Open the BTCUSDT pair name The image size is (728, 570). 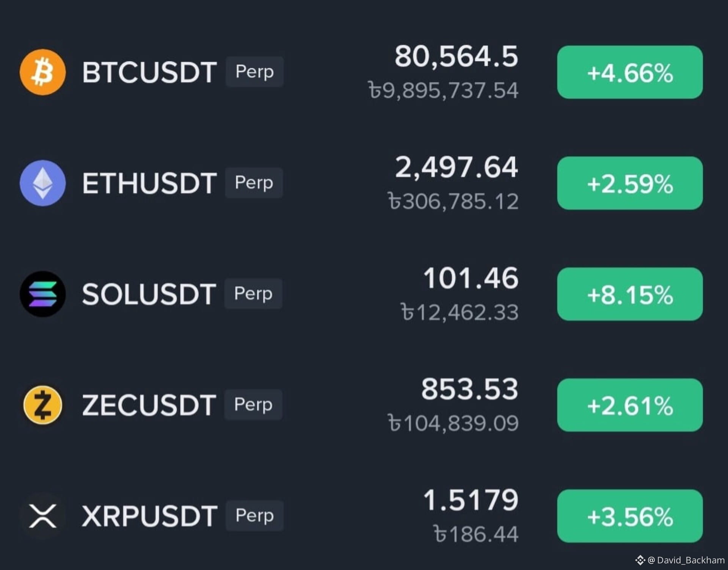[x=149, y=72]
